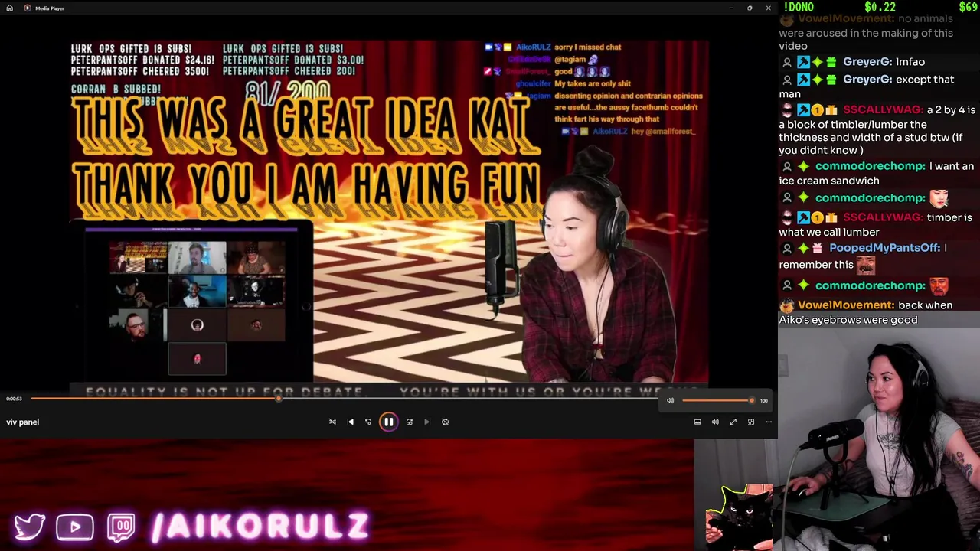
Task: Go to previous track
Action: point(351,422)
